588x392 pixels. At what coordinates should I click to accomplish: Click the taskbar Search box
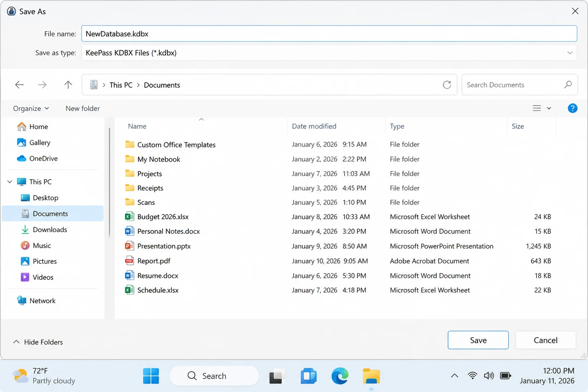click(x=214, y=376)
